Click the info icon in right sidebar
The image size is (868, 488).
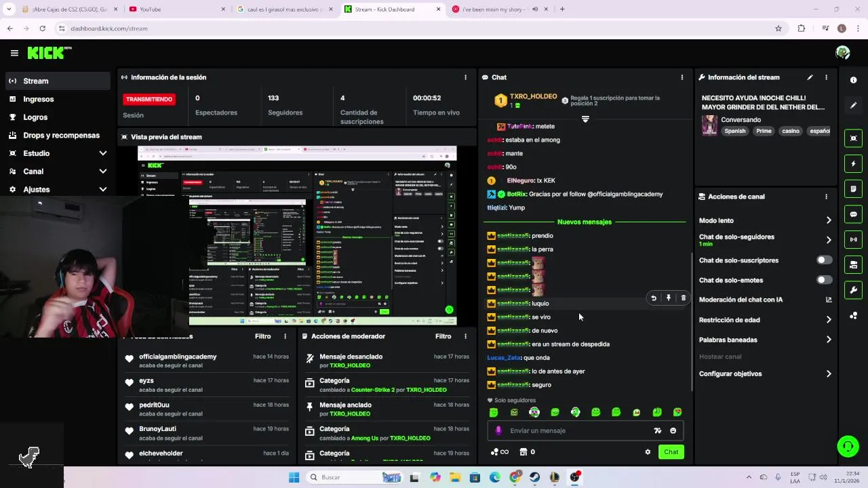pos(854,80)
